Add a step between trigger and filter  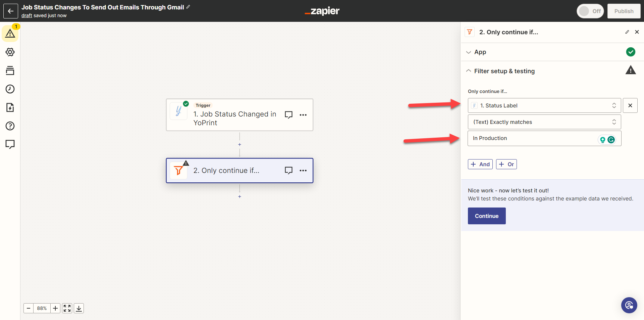(239, 144)
